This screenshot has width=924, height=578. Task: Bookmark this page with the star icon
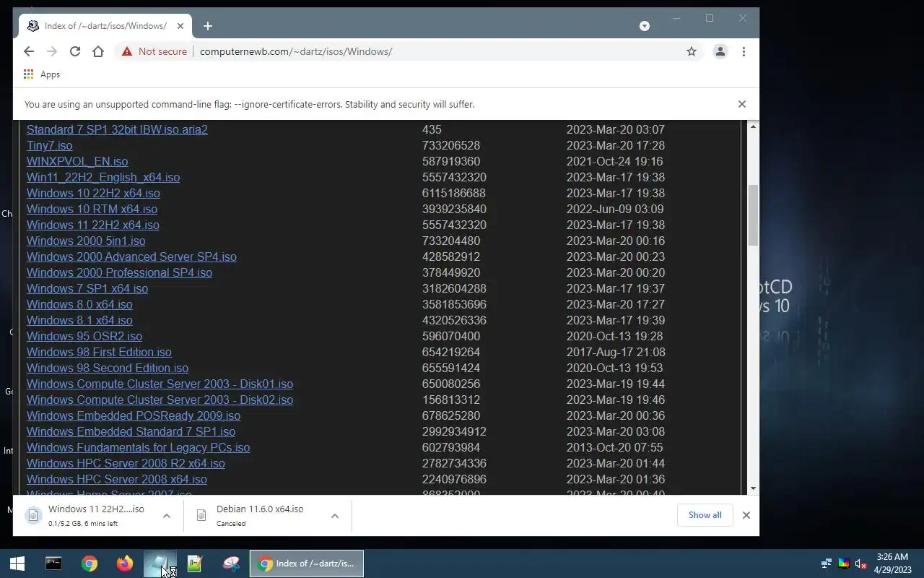tap(692, 51)
